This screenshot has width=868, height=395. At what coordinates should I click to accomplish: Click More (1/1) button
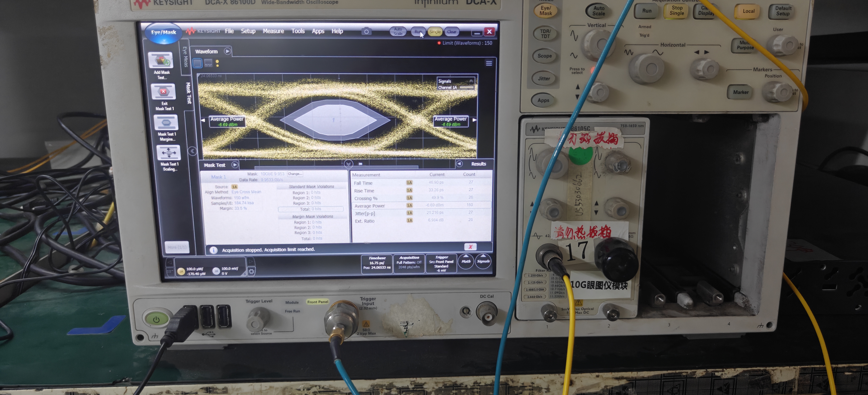[177, 247]
